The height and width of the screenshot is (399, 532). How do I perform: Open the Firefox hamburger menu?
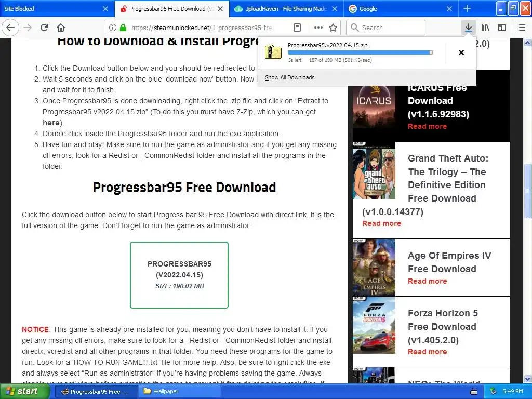click(x=522, y=28)
